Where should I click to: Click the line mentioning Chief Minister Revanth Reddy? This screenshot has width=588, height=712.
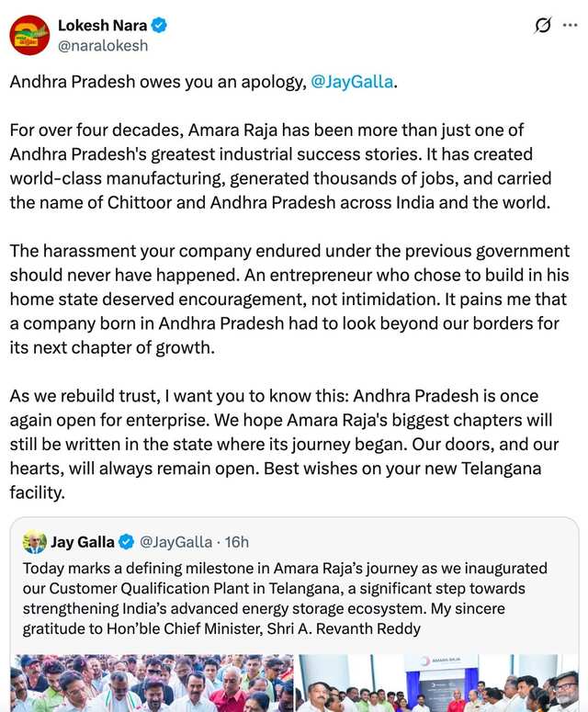tap(221, 629)
